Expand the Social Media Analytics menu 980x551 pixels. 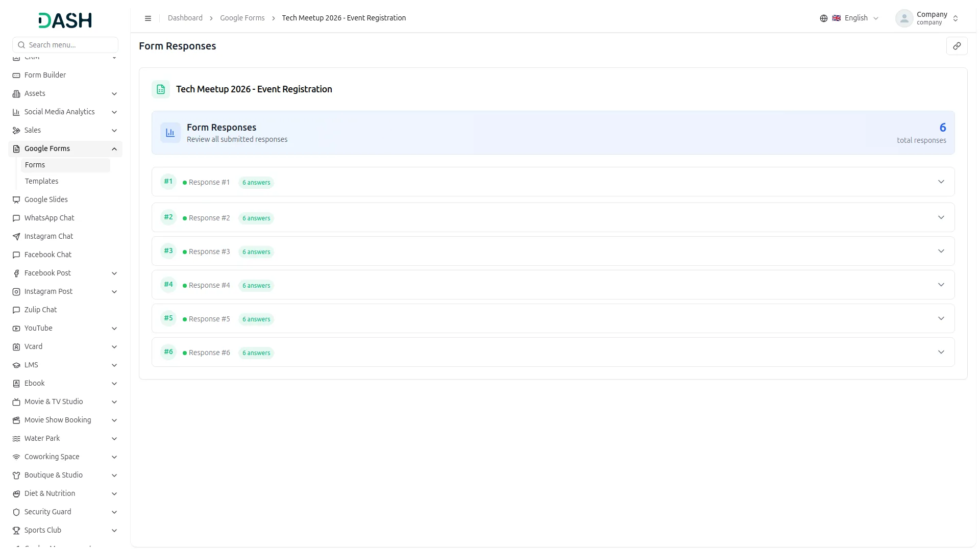(x=65, y=112)
